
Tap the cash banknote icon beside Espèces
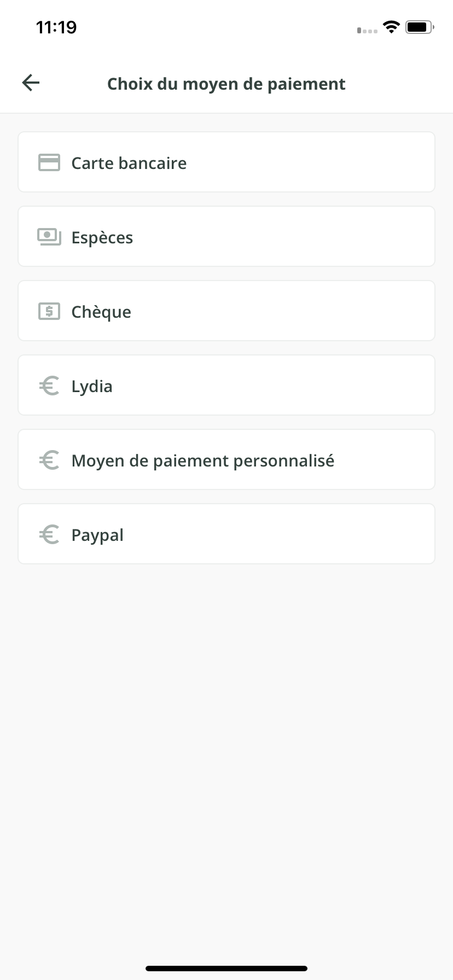(49, 237)
